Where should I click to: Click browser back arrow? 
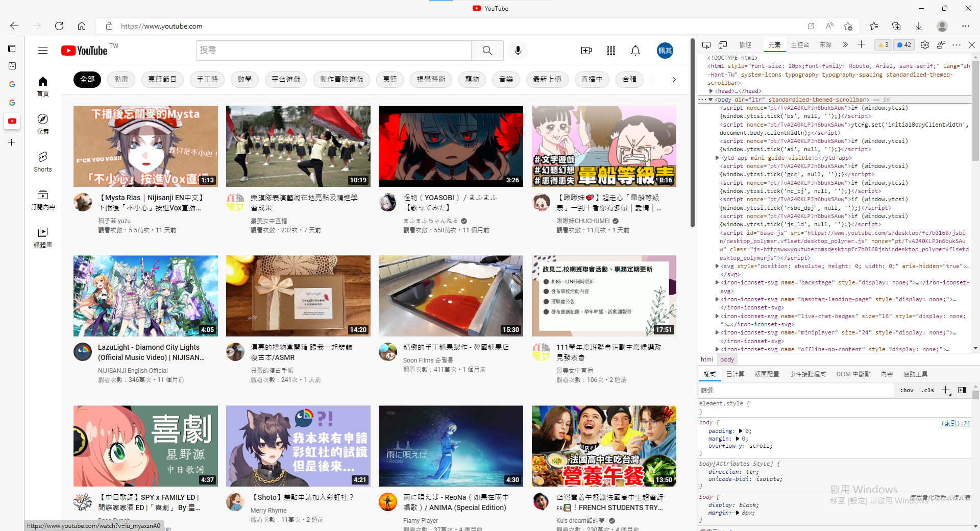point(14,26)
